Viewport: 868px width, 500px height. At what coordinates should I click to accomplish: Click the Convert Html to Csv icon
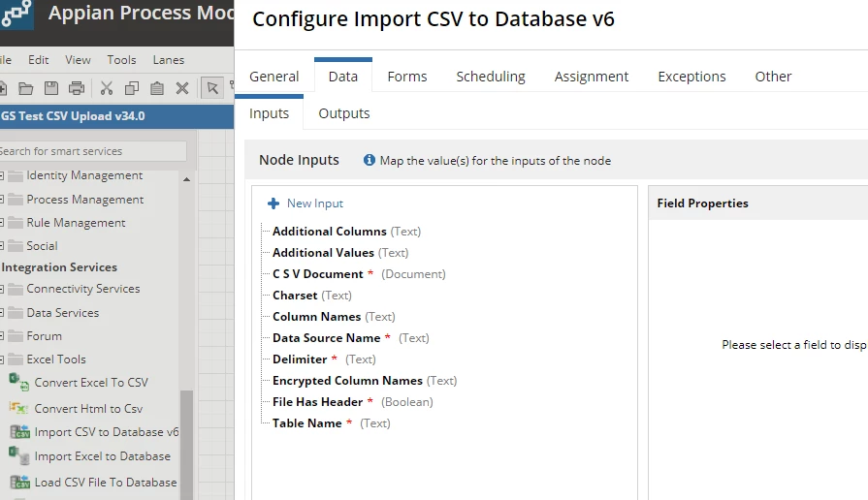[18, 408]
